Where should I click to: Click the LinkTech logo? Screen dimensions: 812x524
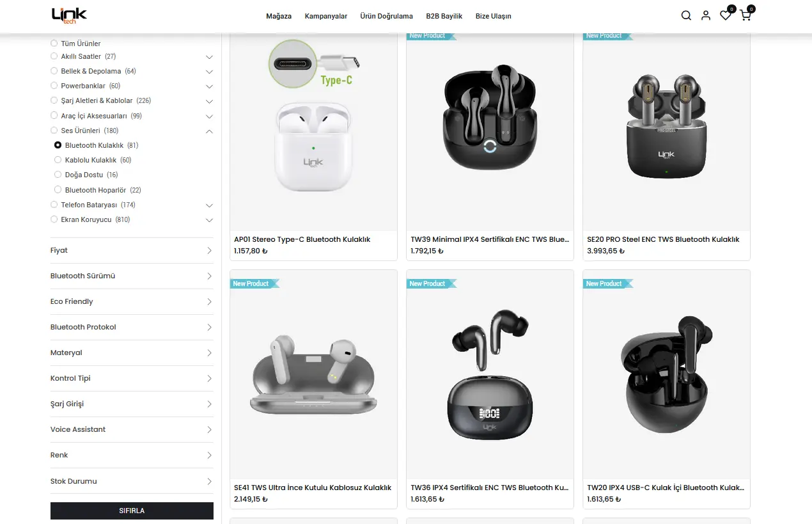(x=69, y=15)
